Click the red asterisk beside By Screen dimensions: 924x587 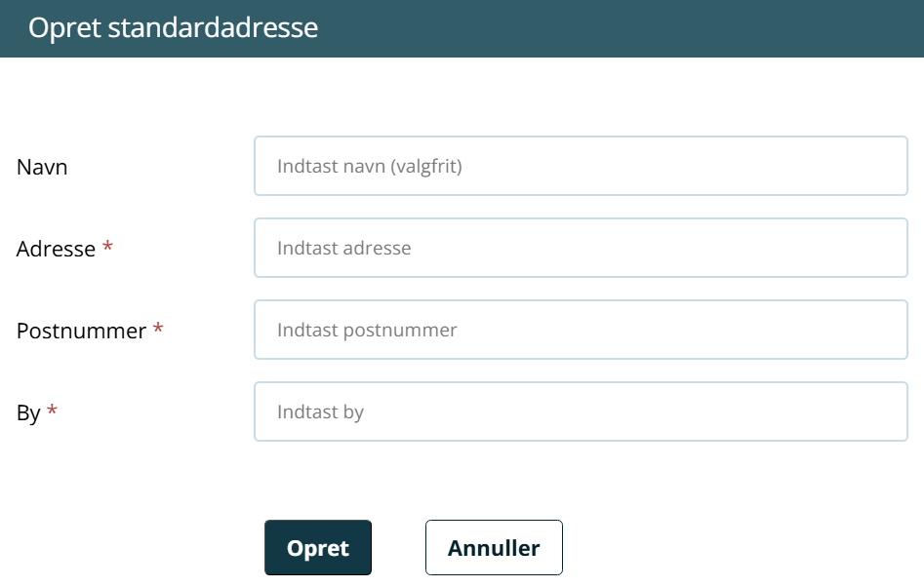pyautogui.click(x=52, y=410)
